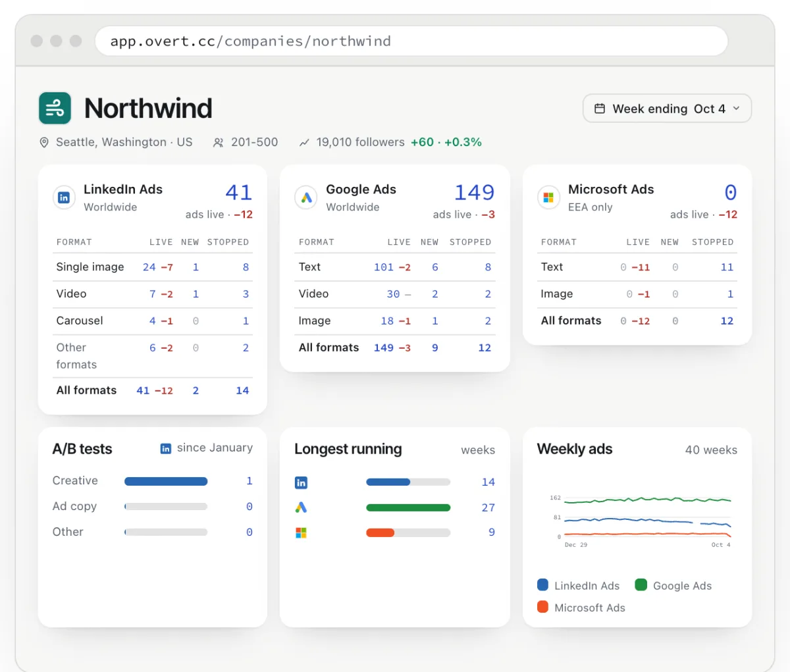Click the Ad copy label in A/B tests
The image size is (790, 672).
(x=74, y=506)
